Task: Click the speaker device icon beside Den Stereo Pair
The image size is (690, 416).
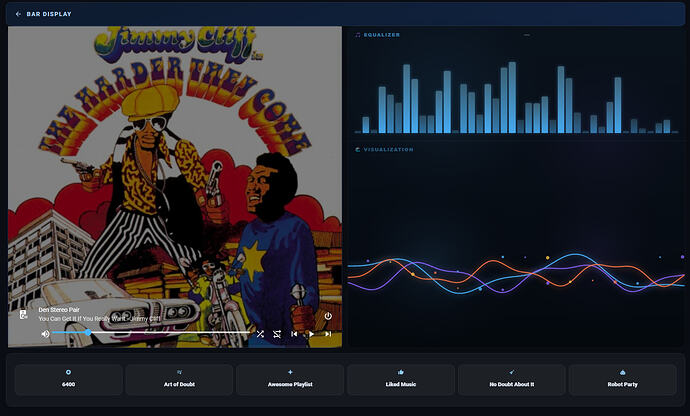Action: [24, 314]
